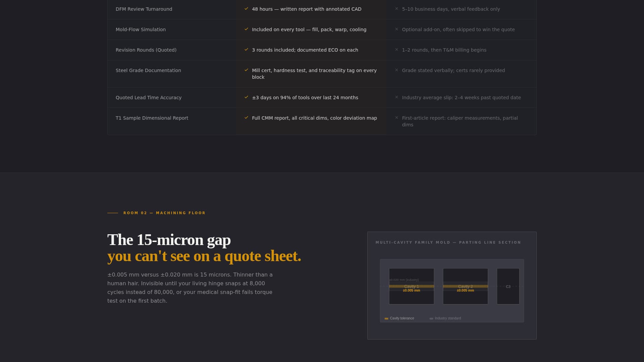This screenshot has width=644, height=362.
Task: Expand the 'ROOM 02 — MACHINING FLOOR' section label
Action: click(164, 213)
